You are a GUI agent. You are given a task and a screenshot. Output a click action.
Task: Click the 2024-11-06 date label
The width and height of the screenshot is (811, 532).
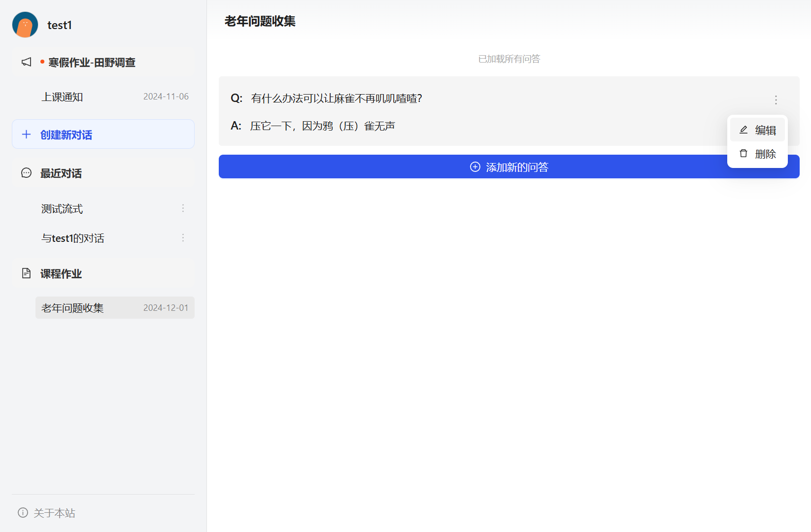166,97
